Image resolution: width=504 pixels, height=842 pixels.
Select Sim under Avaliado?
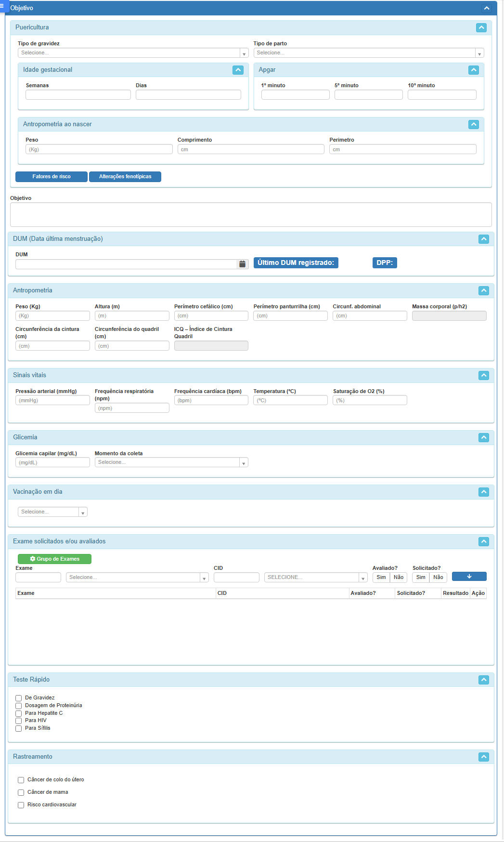pyautogui.click(x=381, y=577)
